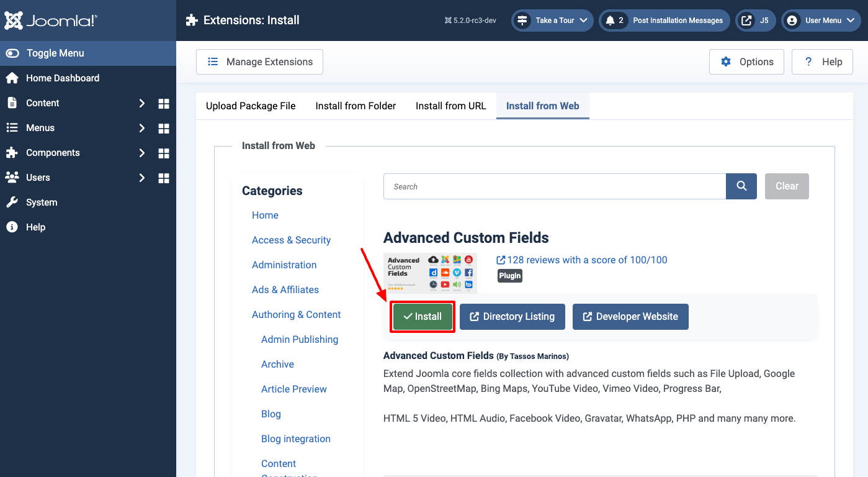Click the Plugin type badge
Viewport: 868px width, 477px height.
[510, 276]
